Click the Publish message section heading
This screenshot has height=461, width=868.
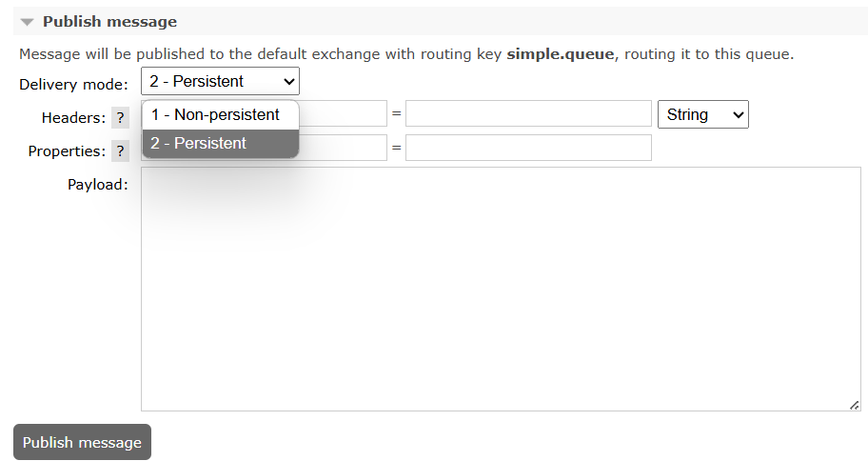(109, 22)
